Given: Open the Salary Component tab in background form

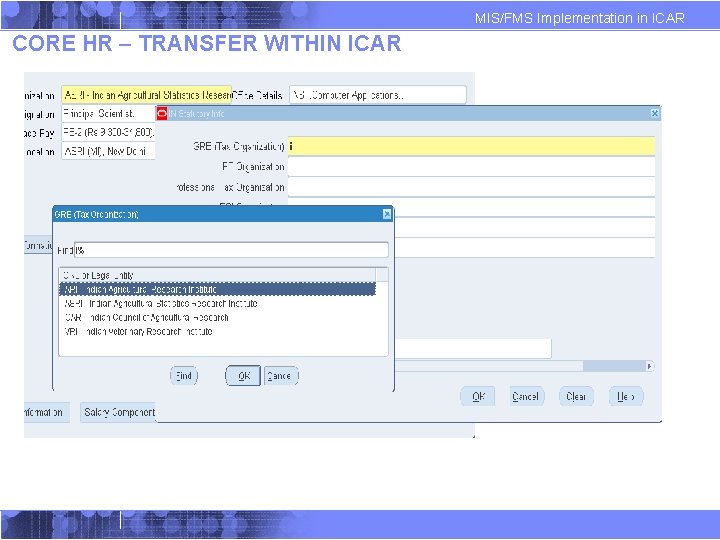Looking at the screenshot, I should click(118, 412).
